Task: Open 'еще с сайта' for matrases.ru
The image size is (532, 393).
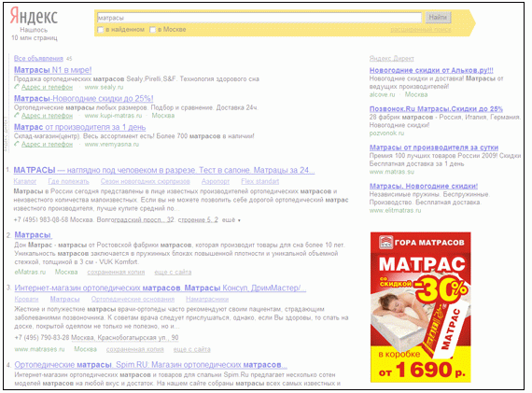Action: coord(191,349)
